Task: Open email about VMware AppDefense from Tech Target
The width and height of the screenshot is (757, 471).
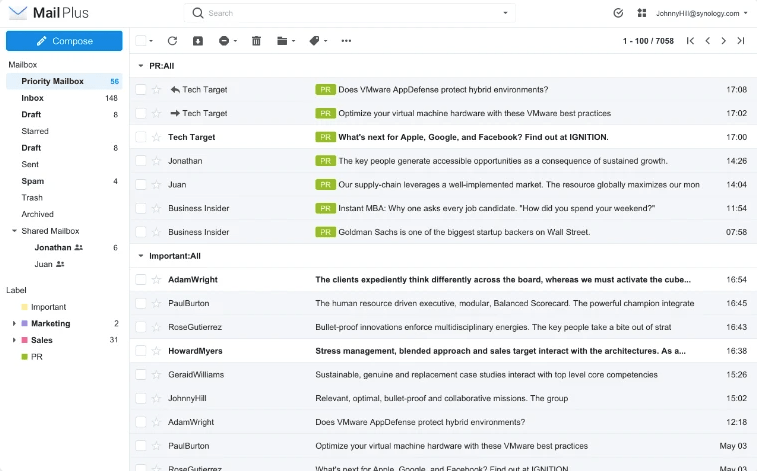Action: [x=443, y=89]
